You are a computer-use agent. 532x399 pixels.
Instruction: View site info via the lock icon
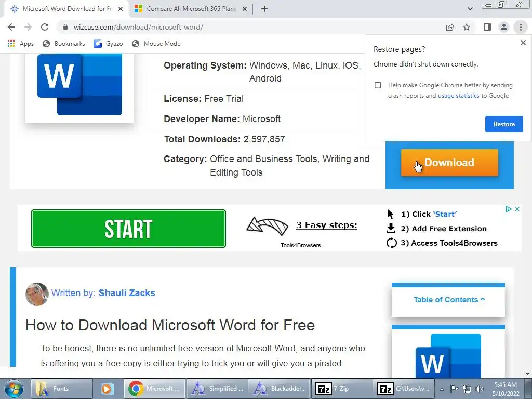pos(65,27)
